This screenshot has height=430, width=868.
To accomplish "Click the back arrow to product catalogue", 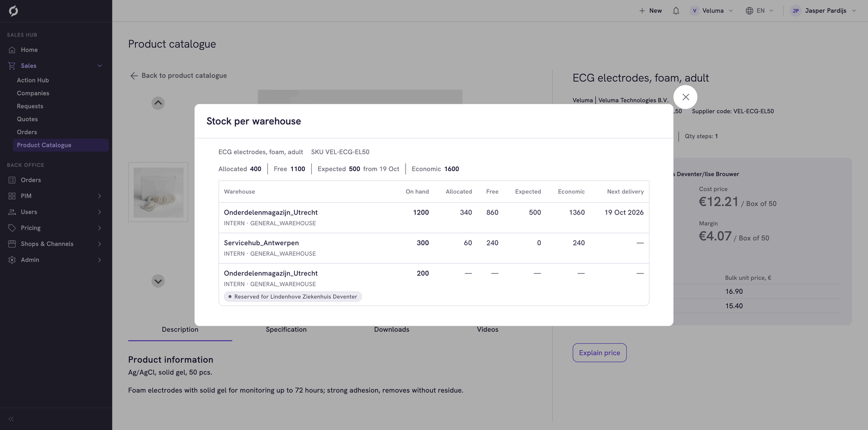I will coord(134,76).
